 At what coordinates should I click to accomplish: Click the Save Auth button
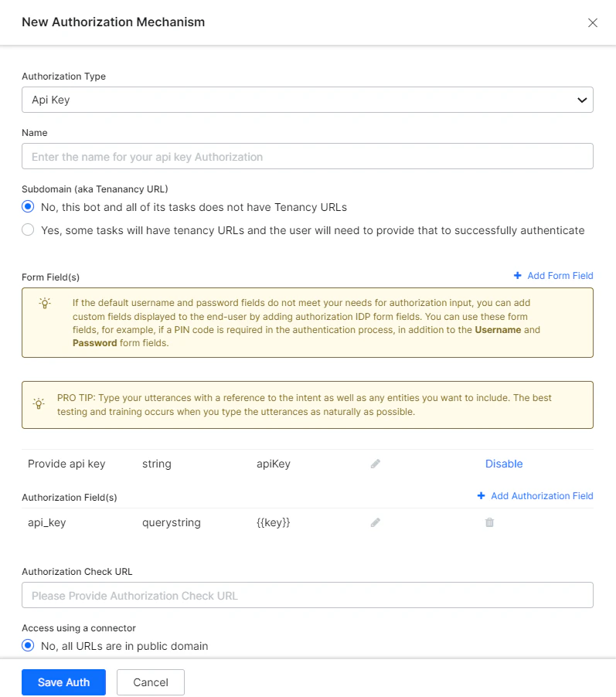[x=63, y=682]
